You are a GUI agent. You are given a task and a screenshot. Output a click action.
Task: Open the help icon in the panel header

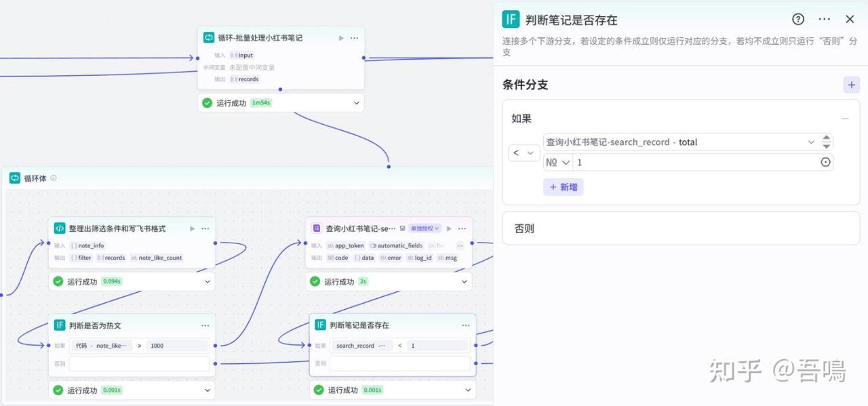pyautogui.click(x=798, y=20)
